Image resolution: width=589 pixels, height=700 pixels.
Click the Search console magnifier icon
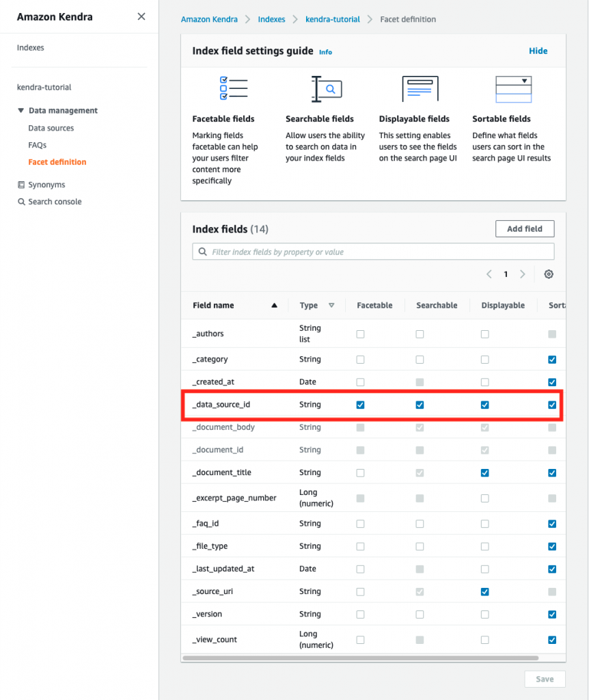[21, 202]
